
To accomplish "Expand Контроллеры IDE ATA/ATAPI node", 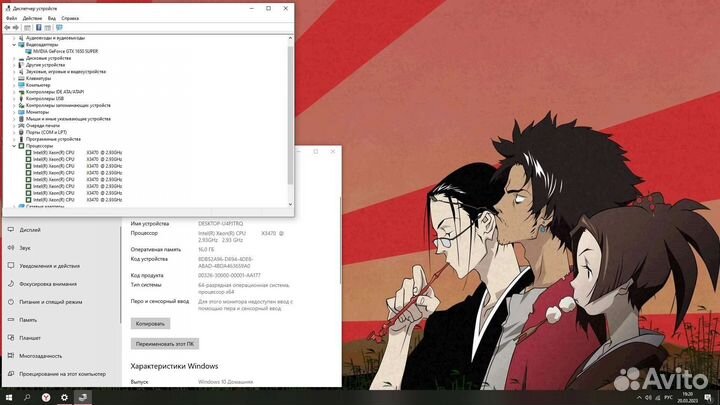I will pos(14,92).
